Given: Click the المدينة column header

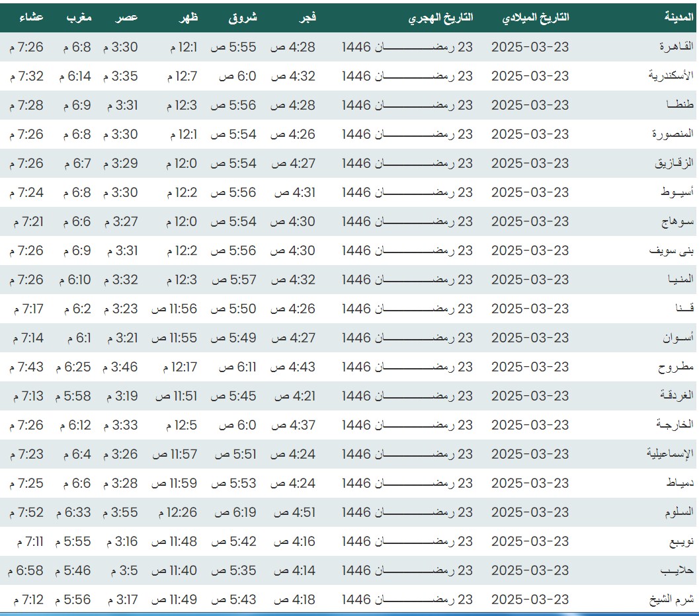Looking at the screenshot, I should (678, 18).
